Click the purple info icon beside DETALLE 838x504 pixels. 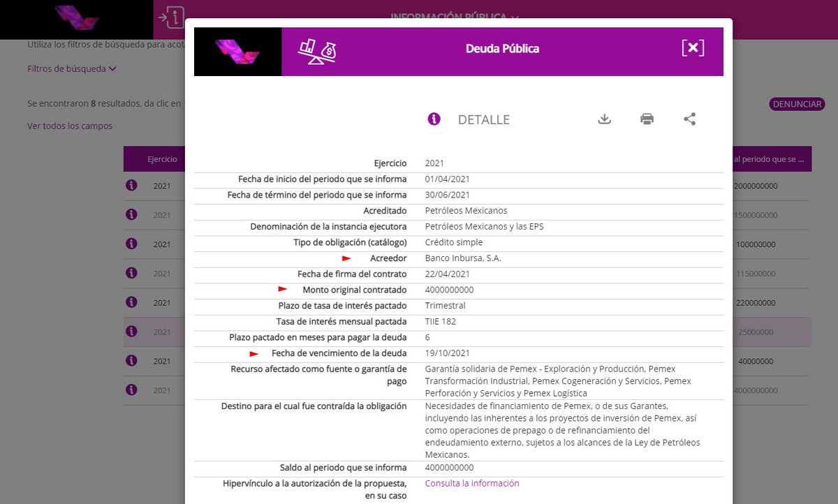point(434,119)
